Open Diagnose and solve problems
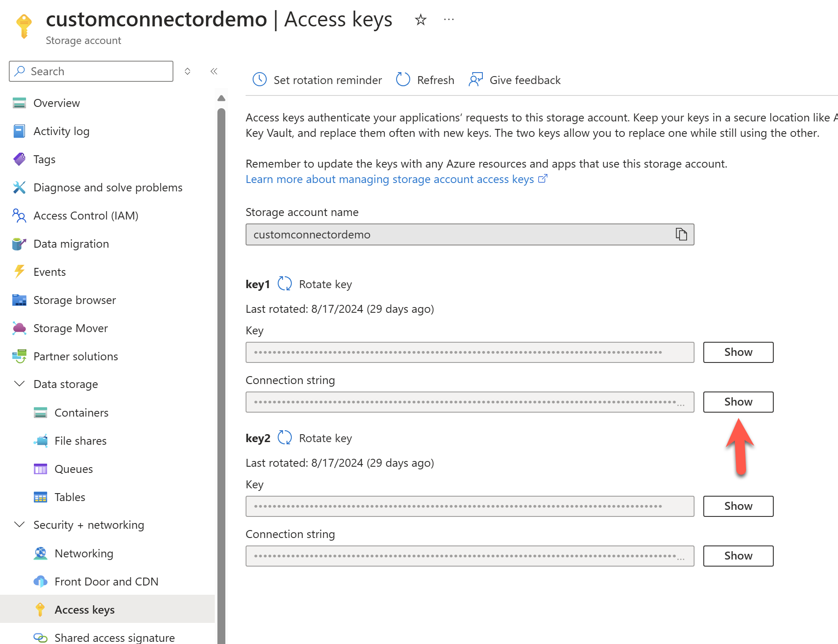 pyautogui.click(x=107, y=187)
